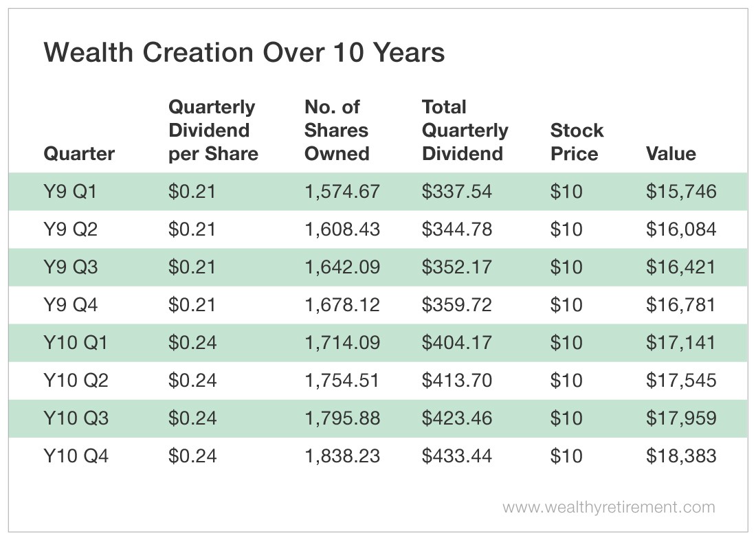Click the Y9 Q1 row label
The height and width of the screenshot is (540, 756).
tap(70, 191)
